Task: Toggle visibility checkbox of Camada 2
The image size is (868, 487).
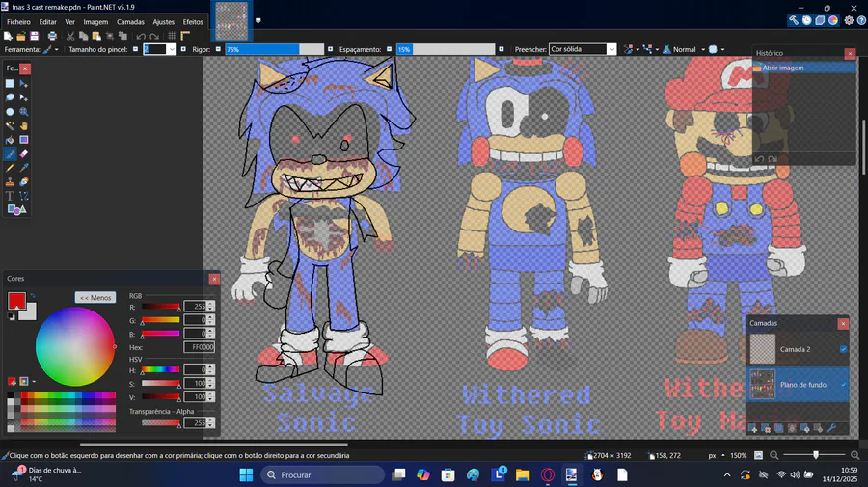Action: click(x=843, y=349)
